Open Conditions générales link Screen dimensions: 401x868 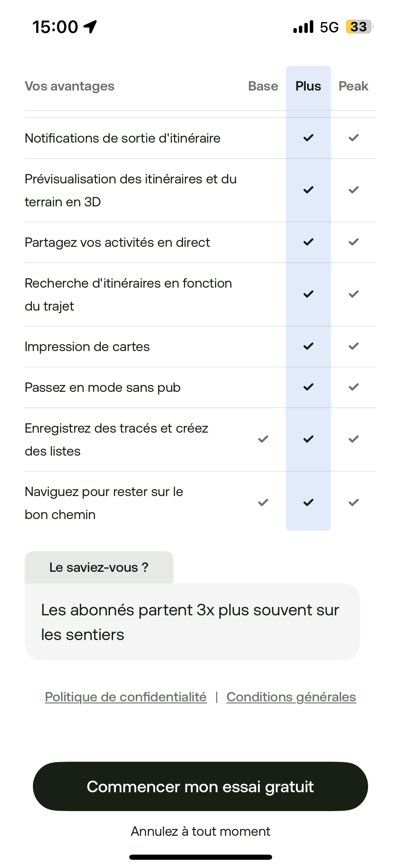pos(291,697)
